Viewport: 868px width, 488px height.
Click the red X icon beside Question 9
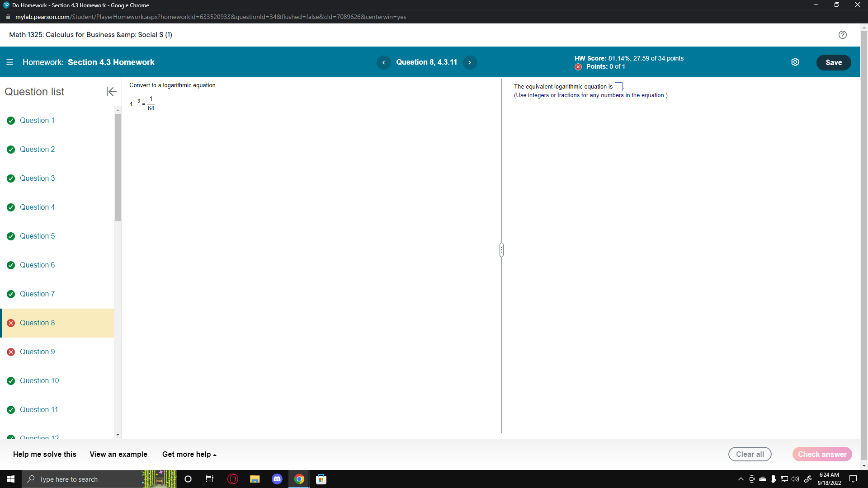tap(10, 352)
